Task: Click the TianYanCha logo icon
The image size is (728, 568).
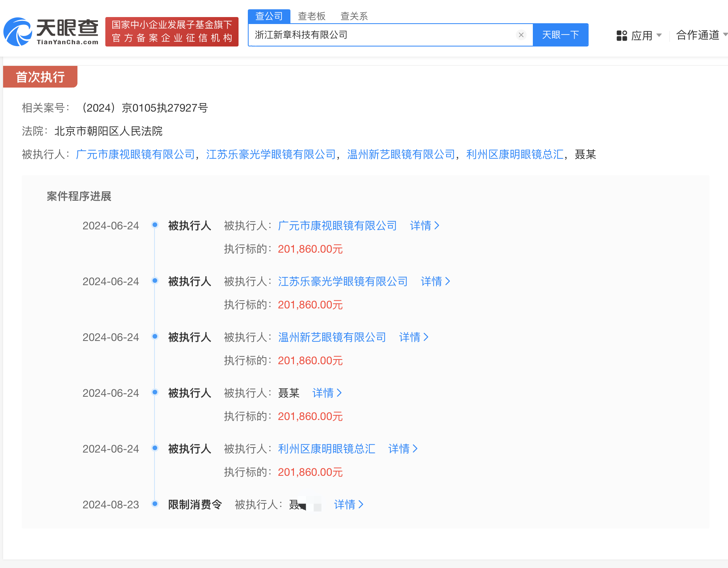Action: [x=19, y=31]
